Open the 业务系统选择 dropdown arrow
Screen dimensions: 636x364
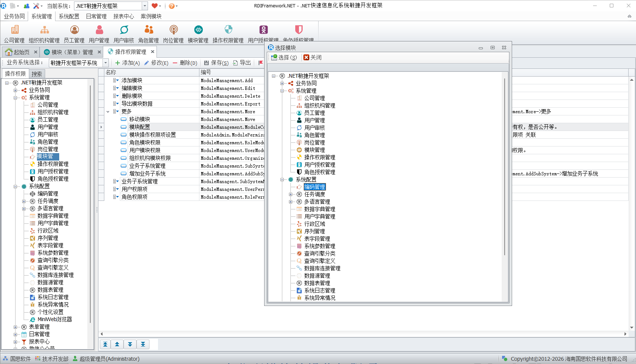[106, 63]
